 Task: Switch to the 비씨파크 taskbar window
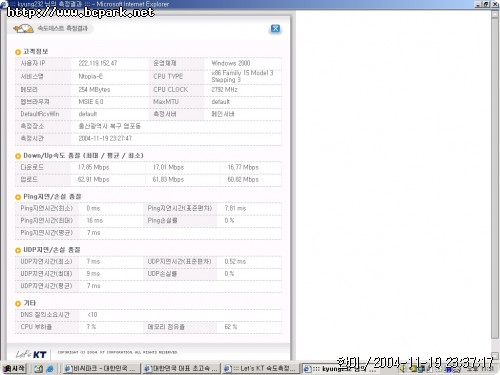point(100,369)
